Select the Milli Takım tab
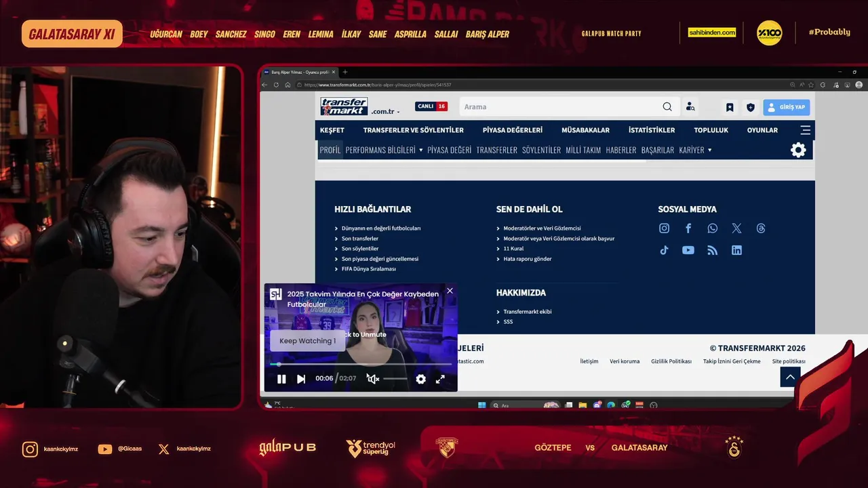868x488 pixels. click(583, 150)
